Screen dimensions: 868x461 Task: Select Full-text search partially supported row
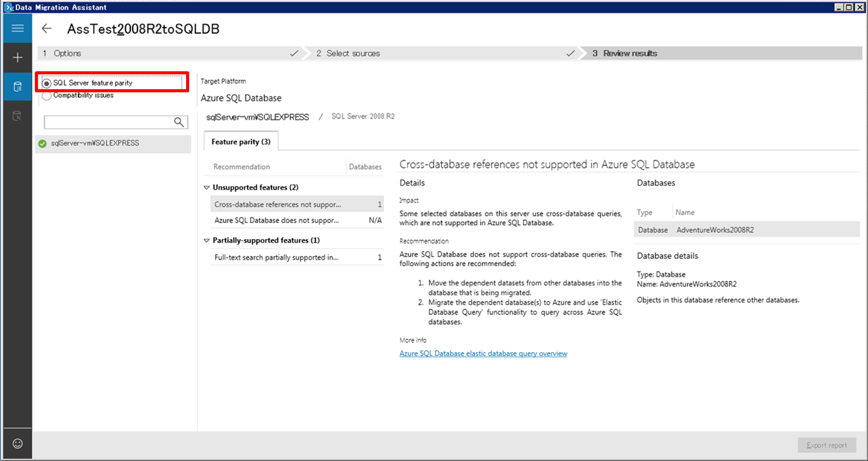(x=297, y=257)
